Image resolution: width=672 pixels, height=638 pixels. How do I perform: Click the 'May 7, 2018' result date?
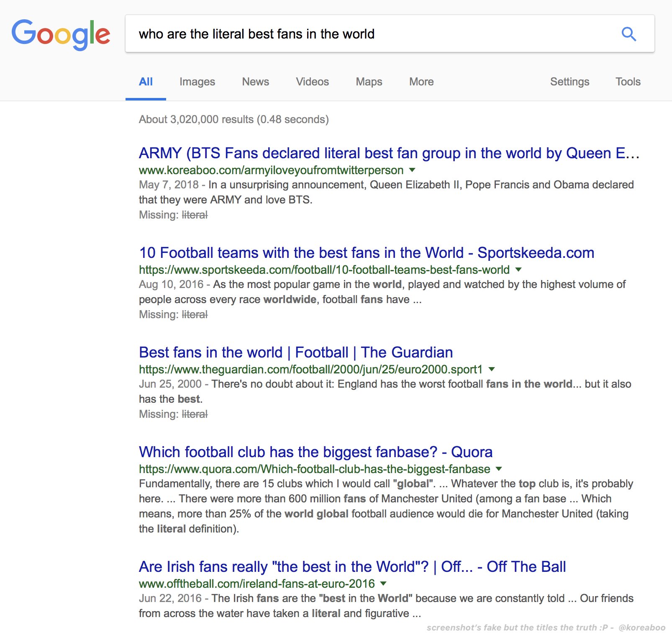[x=169, y=185]
